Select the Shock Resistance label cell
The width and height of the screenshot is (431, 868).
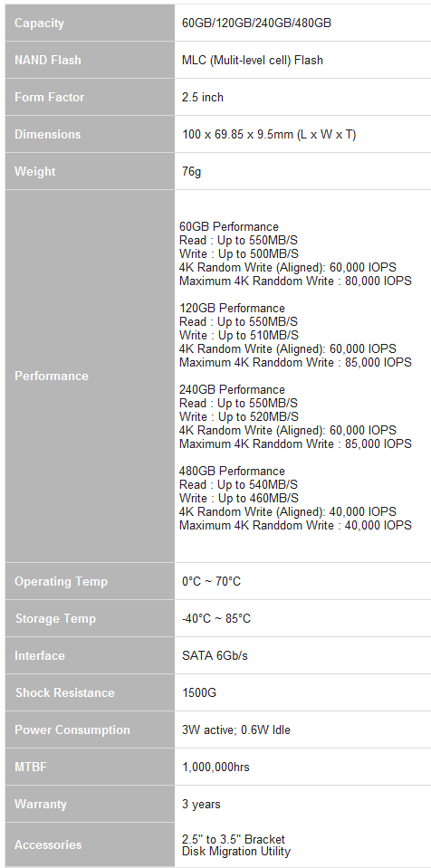[90, 692]
